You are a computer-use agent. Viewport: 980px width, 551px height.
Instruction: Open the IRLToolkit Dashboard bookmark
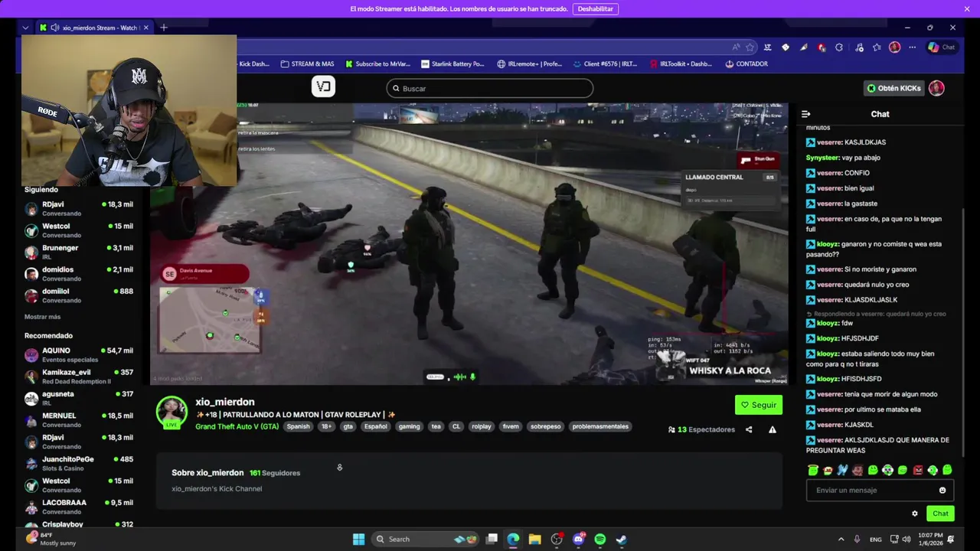pos(680,64)
